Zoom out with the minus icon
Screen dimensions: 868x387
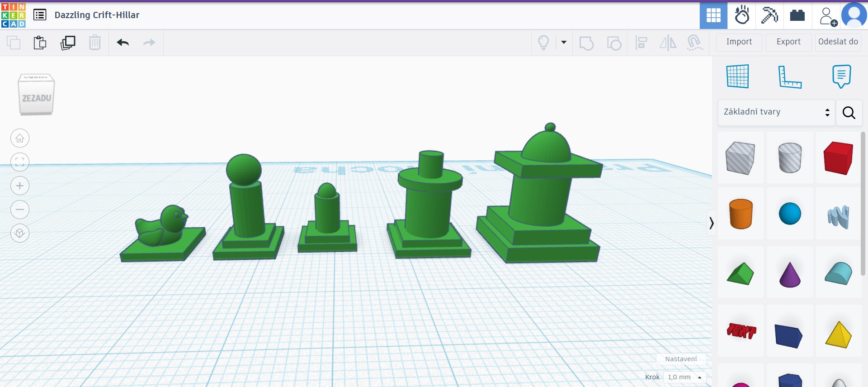[20, 210]
